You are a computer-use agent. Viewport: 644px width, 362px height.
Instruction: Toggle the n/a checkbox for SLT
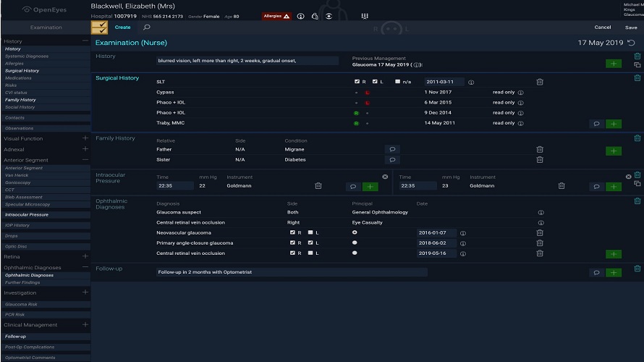pos(398,82)
